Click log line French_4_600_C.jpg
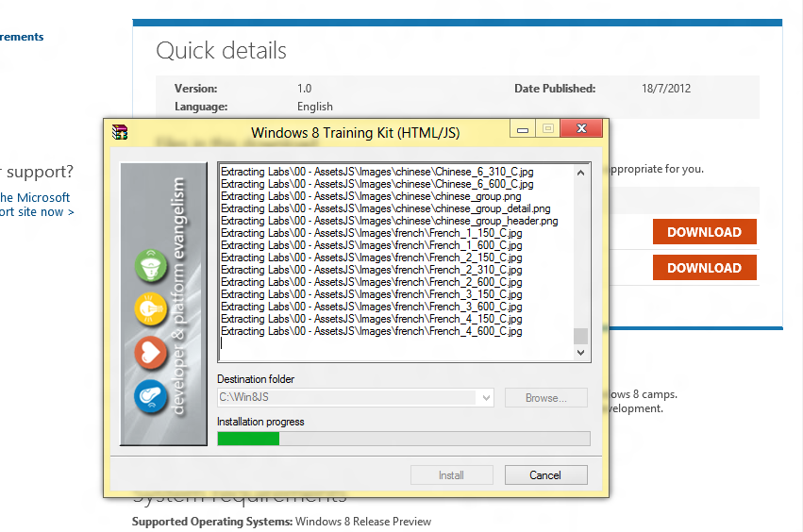Viewport: 803px width, 532px height. pos(371,331)
